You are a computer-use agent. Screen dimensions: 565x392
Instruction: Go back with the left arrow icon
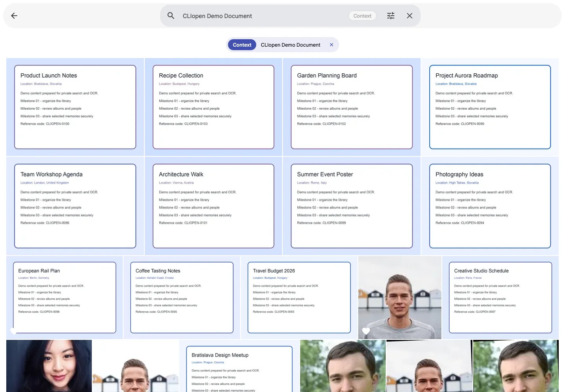point(14,16)
